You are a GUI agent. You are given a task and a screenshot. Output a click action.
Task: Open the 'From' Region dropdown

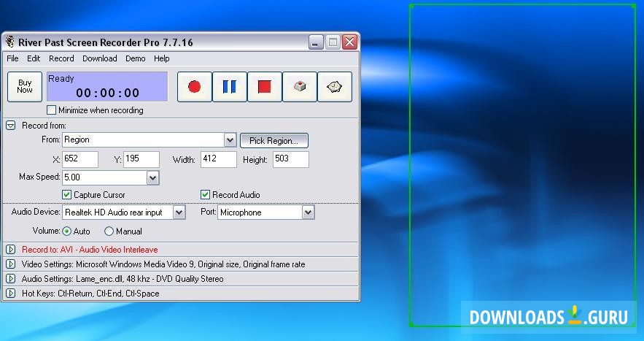(230, 139)
